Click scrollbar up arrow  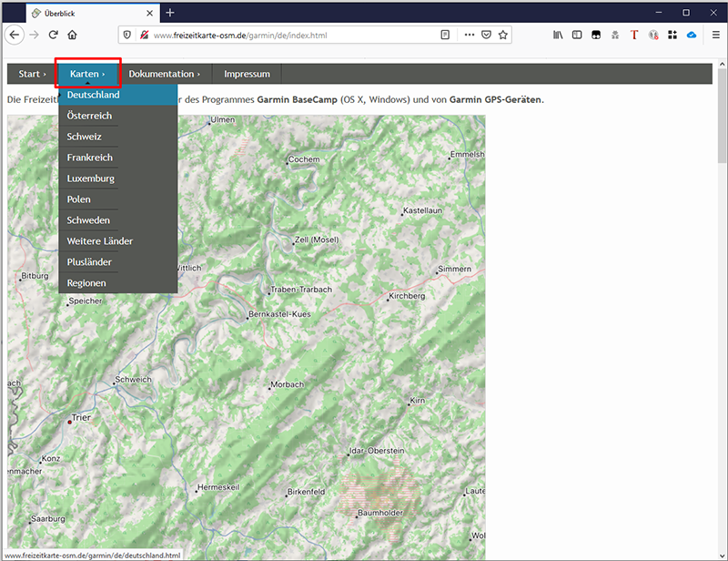click(722, 64)
